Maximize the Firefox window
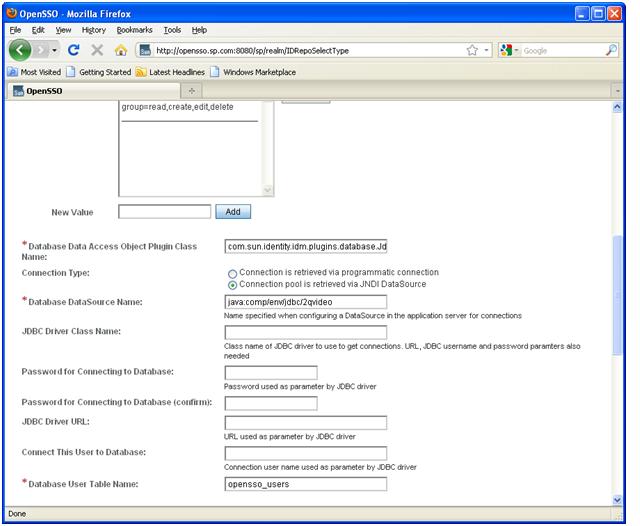The image size is (640, 526). (598, 14)
